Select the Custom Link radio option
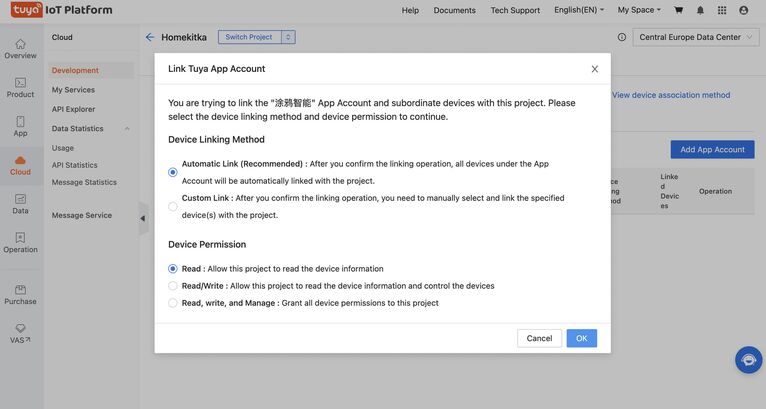766x409 pixels. (173, 207)
